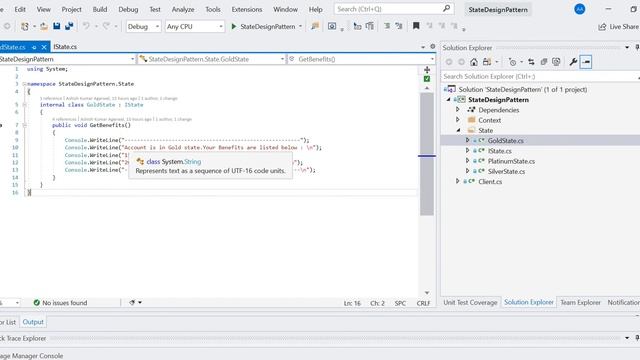Click the comment selection icon in the toolbar
The height and width of the screenshot is (360, 640).
387,26
